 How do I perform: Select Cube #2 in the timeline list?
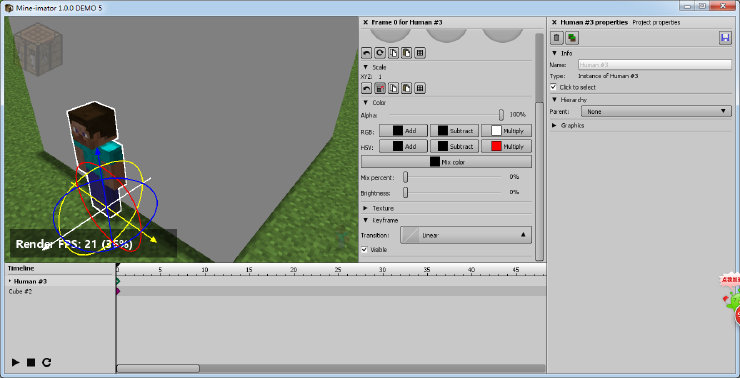[20, 292]
